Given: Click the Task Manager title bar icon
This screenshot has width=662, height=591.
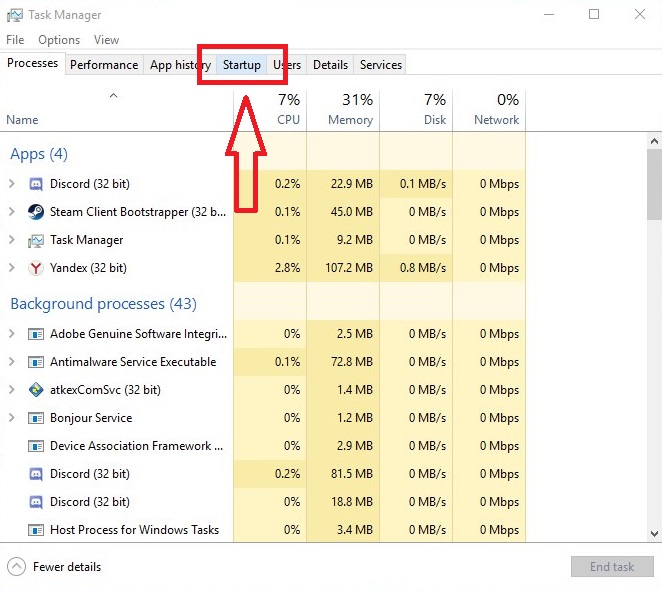Looking at the screenshot, I should [x=15, y=15].
